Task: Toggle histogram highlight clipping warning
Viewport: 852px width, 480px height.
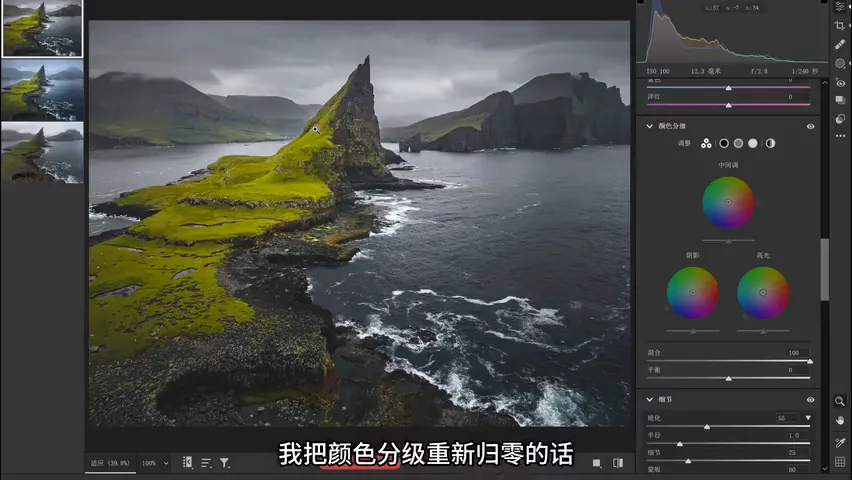Action: (824, 2)
